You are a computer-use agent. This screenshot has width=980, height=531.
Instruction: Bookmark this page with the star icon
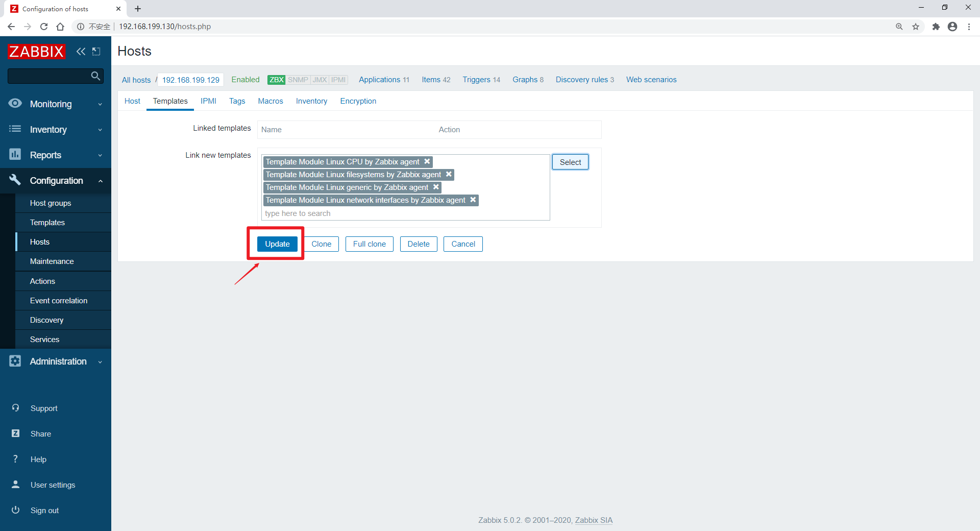click(916, 27)
